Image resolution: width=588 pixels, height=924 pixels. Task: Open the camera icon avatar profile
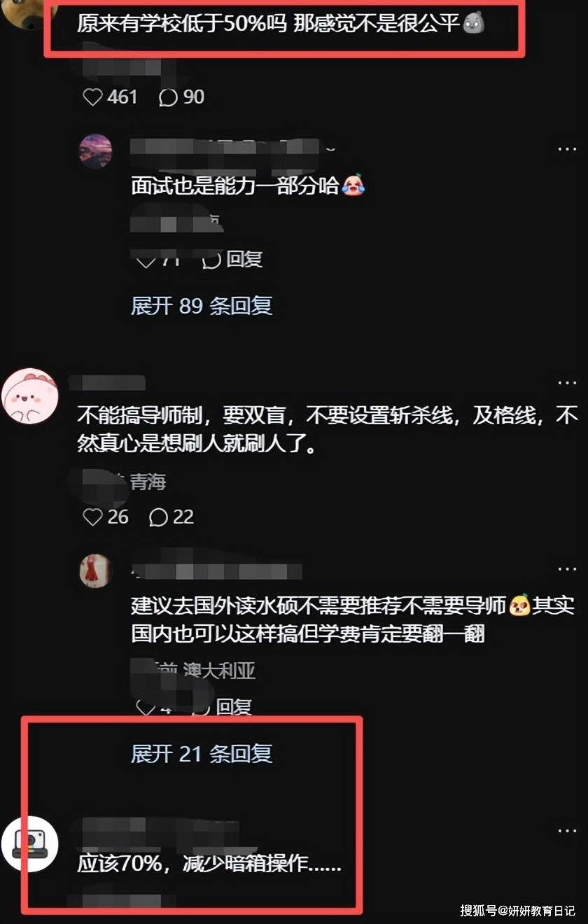(x=29, y=843)
